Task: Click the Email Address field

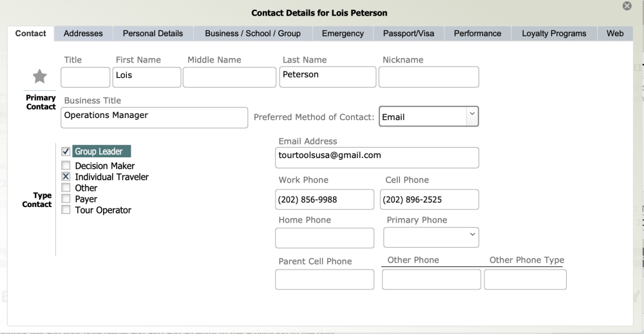Action: click(377, 157)
